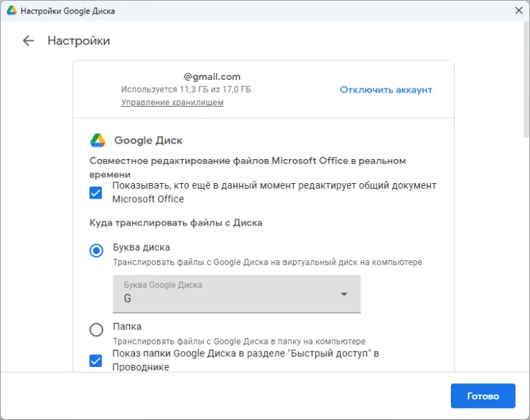The height and width of the screenshot is (420, 530).
Task: Click the Отключить аккаунт link
Action: [386, 90]
